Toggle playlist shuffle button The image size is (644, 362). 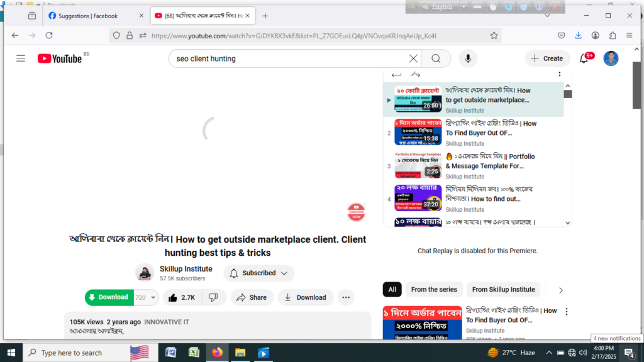click(415, 74)
